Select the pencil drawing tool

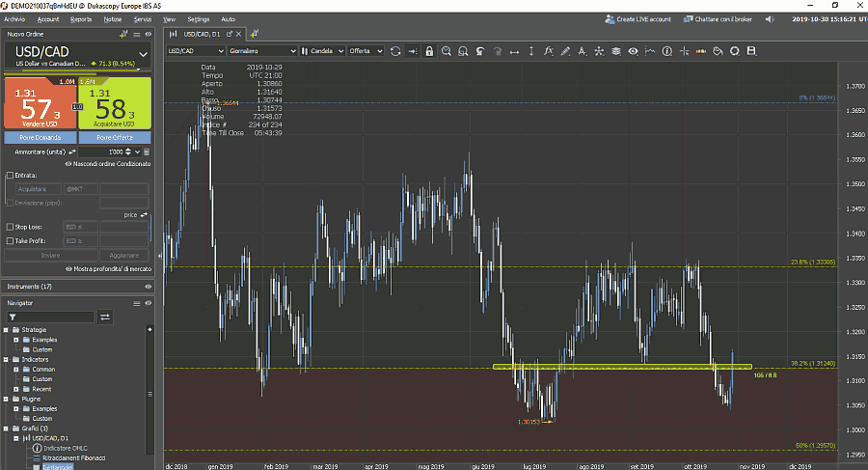[x=565, y=51]
